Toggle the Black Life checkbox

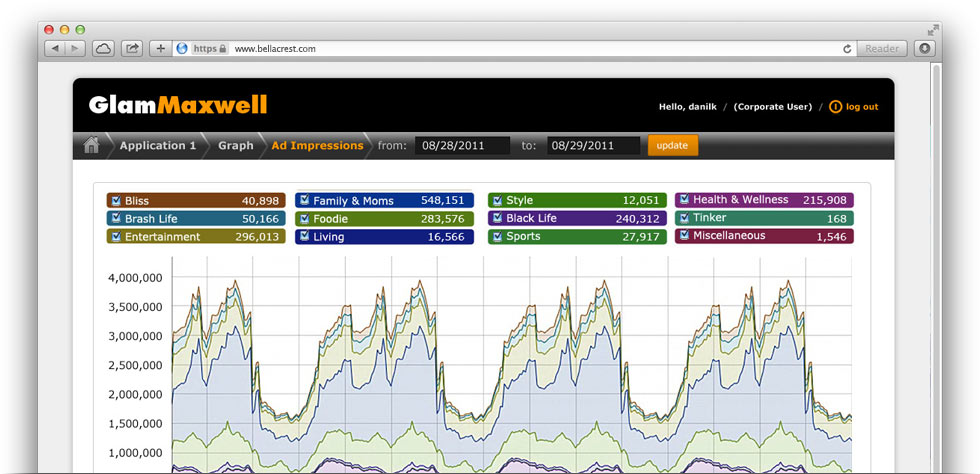coord(498,218)
